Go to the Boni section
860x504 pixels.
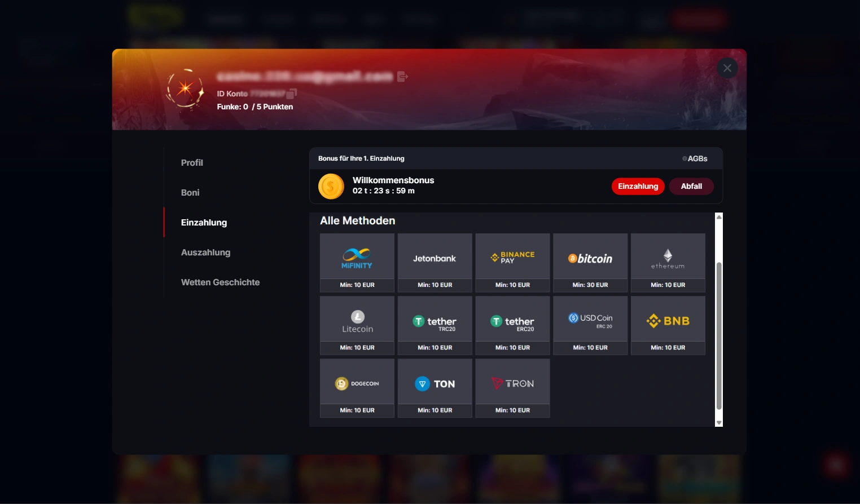pos(190,193)
